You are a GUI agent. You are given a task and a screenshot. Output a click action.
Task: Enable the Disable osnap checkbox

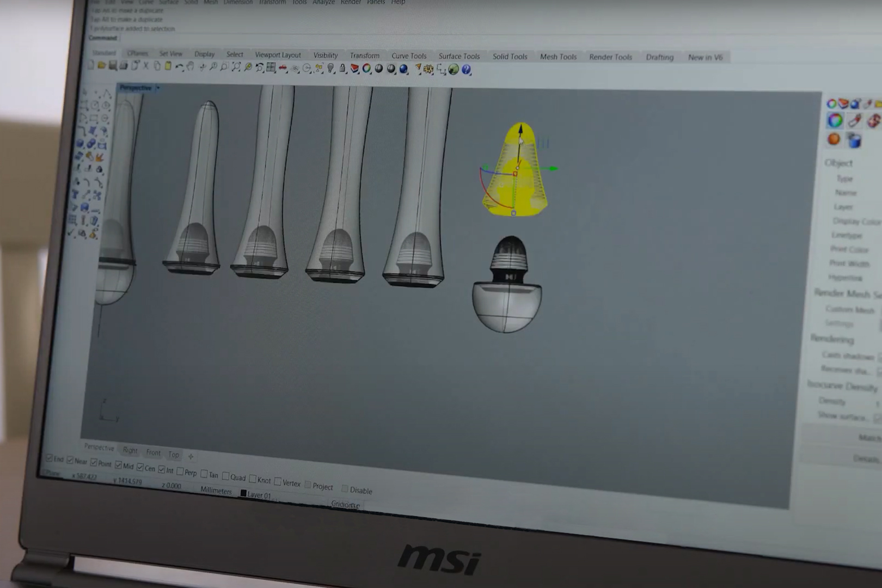[345, 488]
